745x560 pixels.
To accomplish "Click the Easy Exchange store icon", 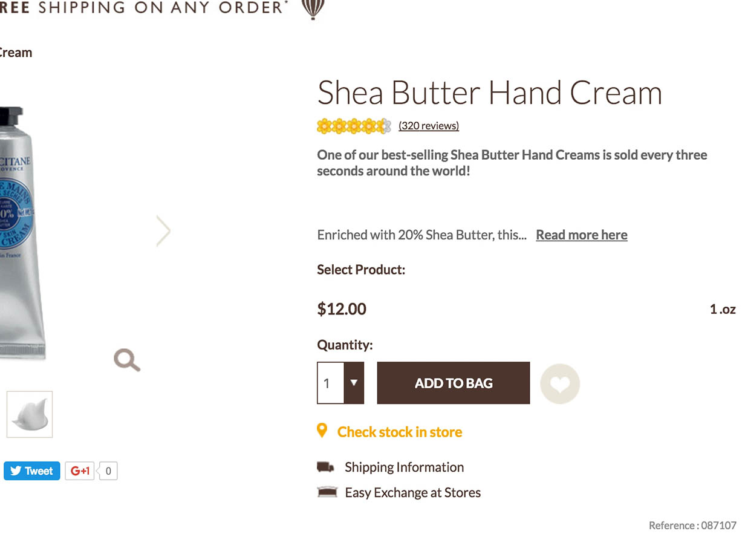I will tap(327, 492).
